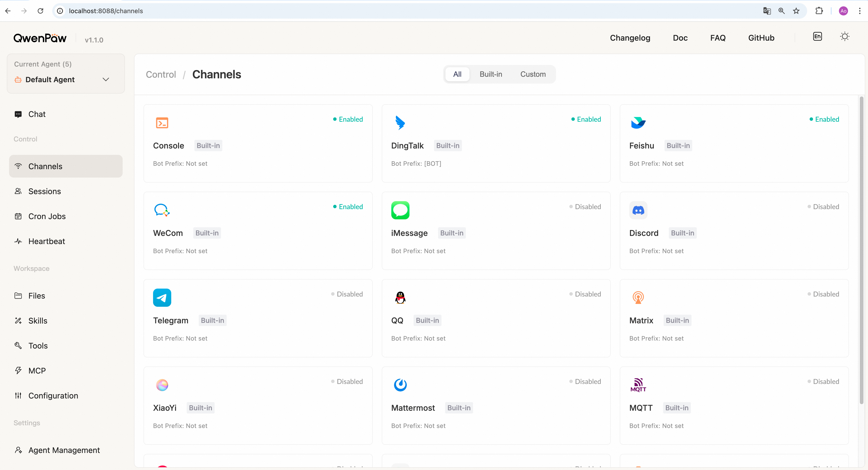Screen dimensions: 868x470
Task: Open Cron Jobs in the sidebar
Action: pyautogui.click(x=66, y=216)
